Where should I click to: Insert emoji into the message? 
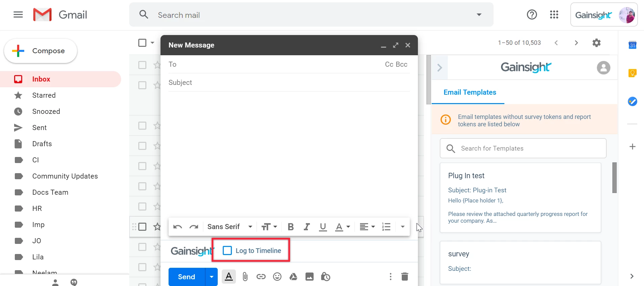tap(277, 277)
